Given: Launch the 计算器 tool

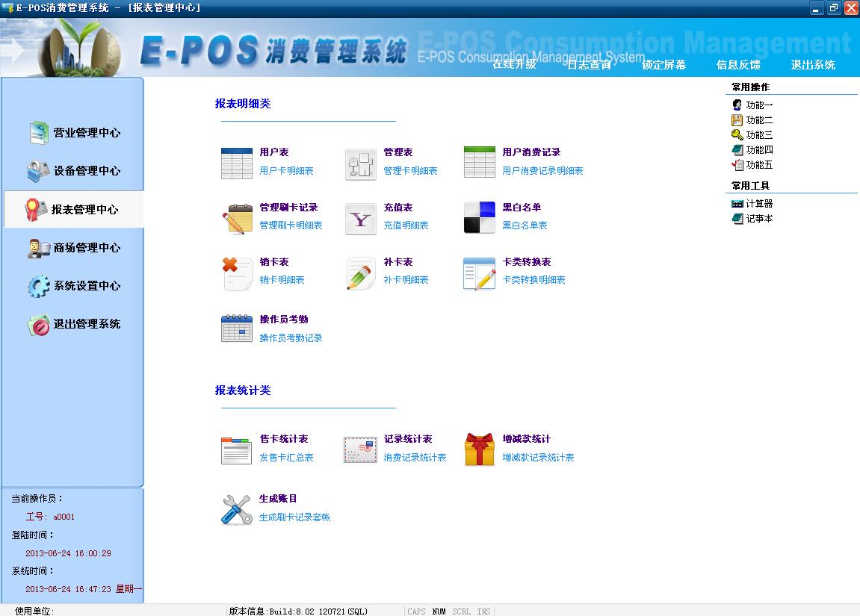Looking at the screenshot, I should coord(758,204).
